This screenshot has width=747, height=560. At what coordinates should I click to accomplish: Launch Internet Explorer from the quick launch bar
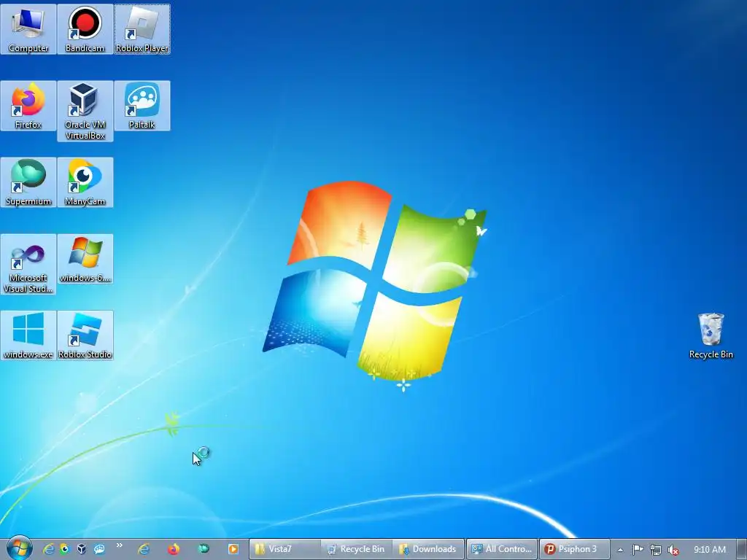[48, 549]
